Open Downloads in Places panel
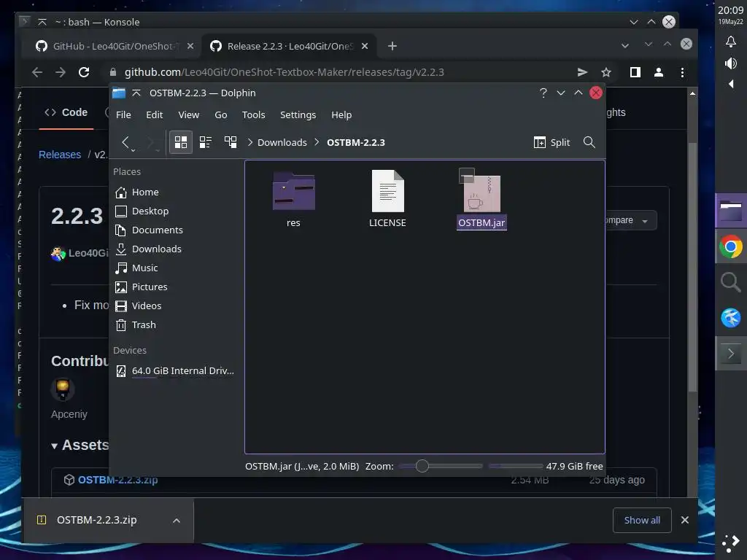The width and height of the screenshot is (747, 560). click(x=156, y=249)
